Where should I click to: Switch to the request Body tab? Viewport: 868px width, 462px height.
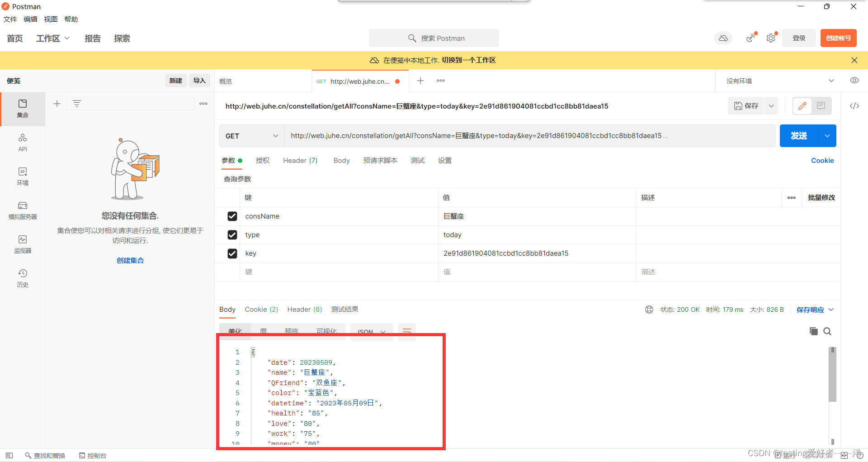341,161
